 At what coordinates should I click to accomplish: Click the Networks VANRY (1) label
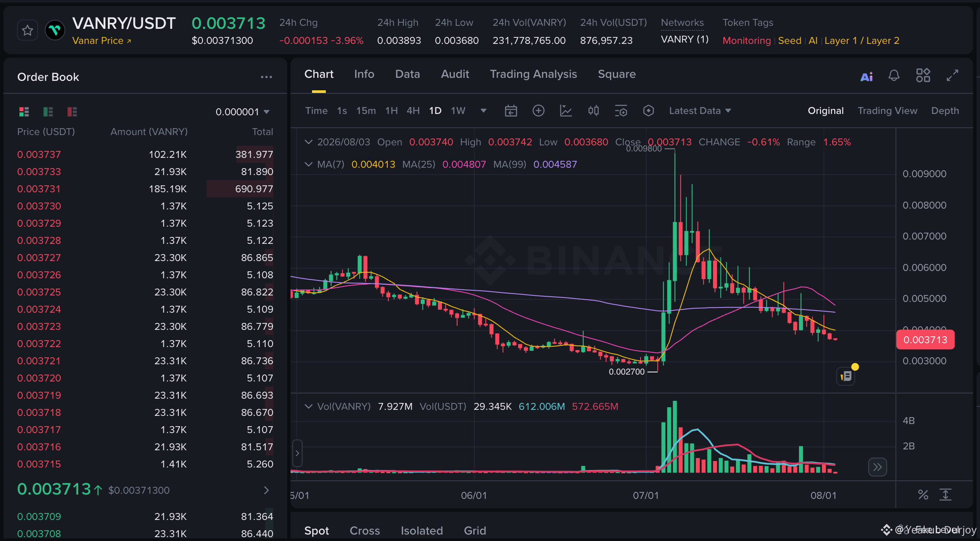(x=685, y=40)
